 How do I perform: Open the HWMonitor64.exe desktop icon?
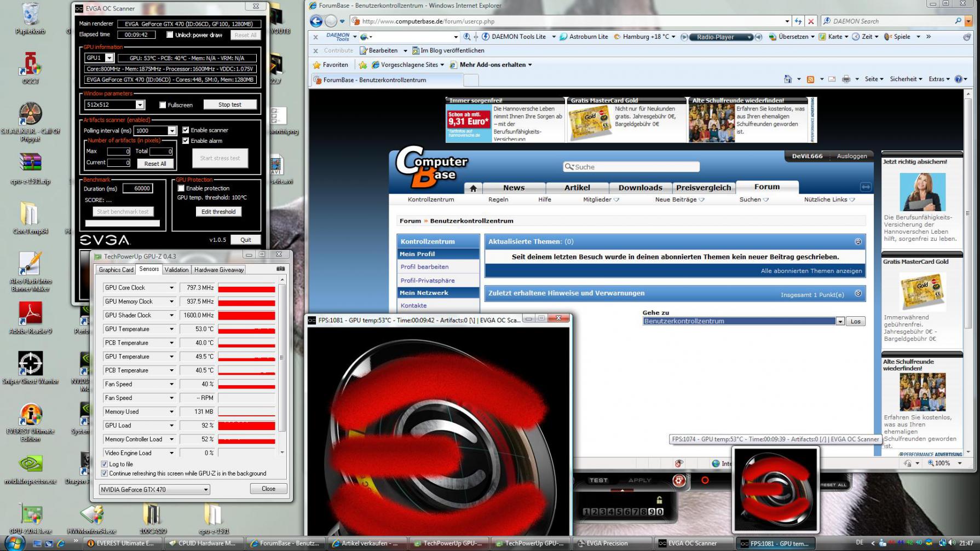[x=91, y=519]
